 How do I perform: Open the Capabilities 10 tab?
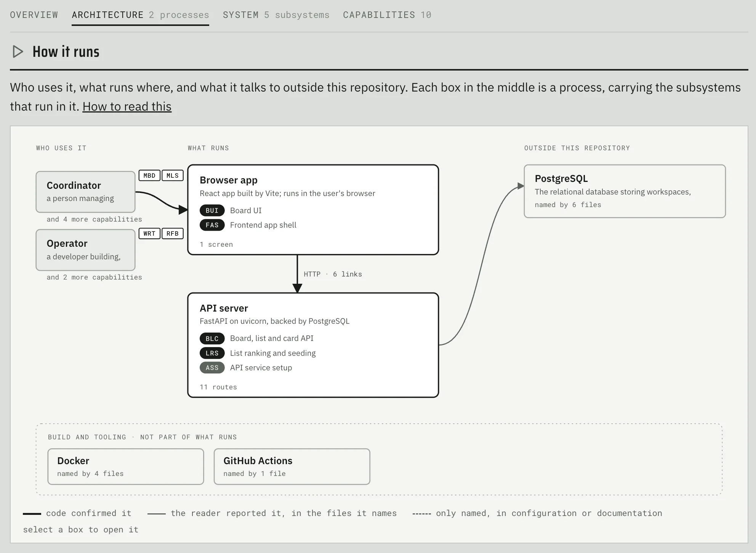(x=387, y=15)
